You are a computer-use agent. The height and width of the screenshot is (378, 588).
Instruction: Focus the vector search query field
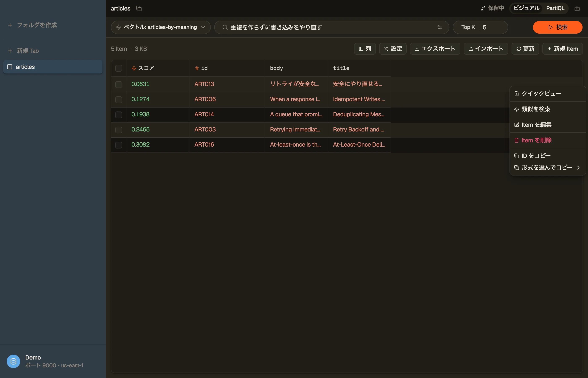click(332, 27)
